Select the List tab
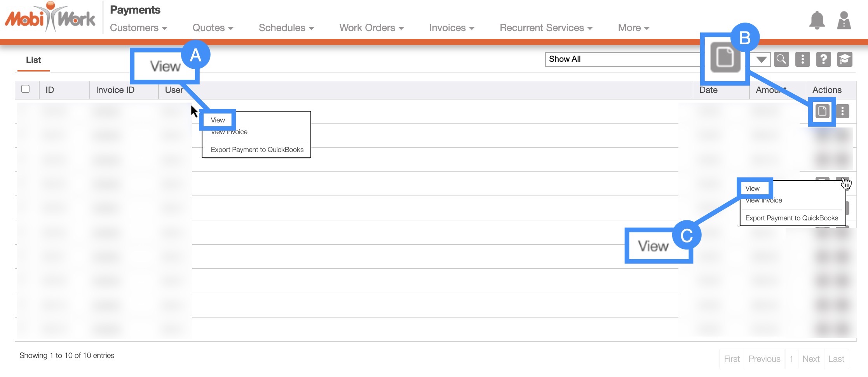Image resolution: width=868 pixels, height=377 pixels. tap(33, 60)
